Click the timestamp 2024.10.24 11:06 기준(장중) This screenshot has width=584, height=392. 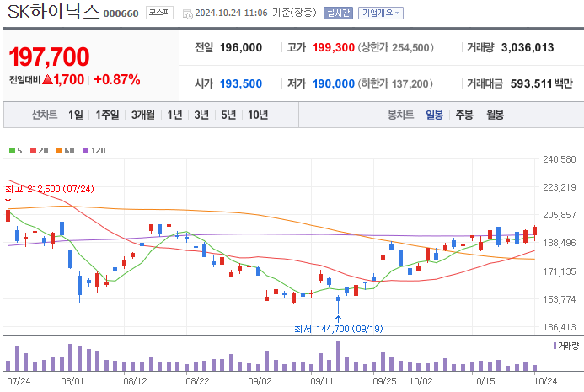click(255, 13)
